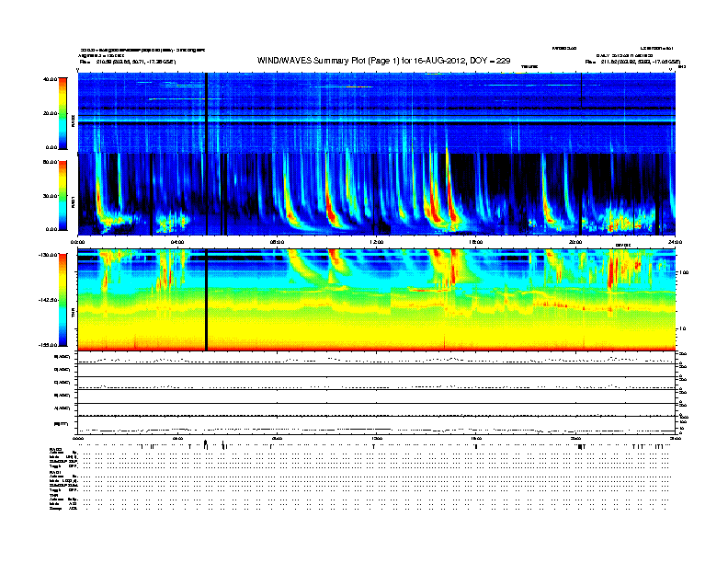Click the 24:00 time label under RAD1 panel
This screenshot has width=728, height=563.
(x=675, y=242)
